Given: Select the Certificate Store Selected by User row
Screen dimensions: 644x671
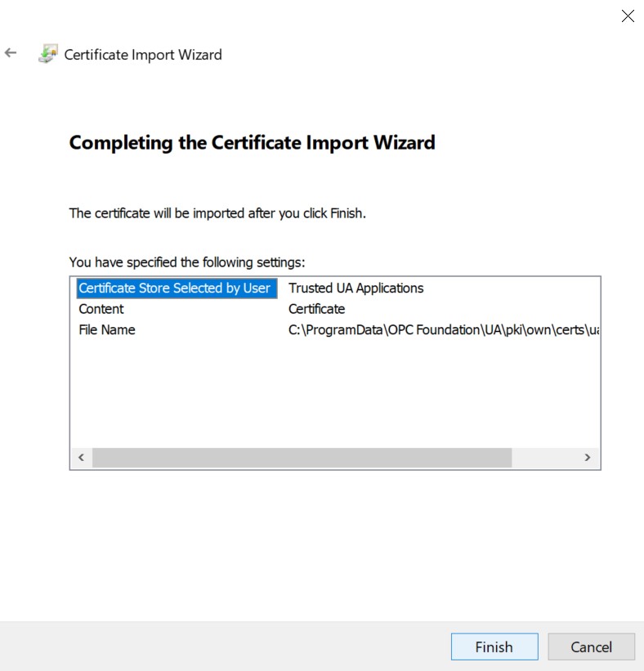Looking at the screenshot, I should [174, 289].
